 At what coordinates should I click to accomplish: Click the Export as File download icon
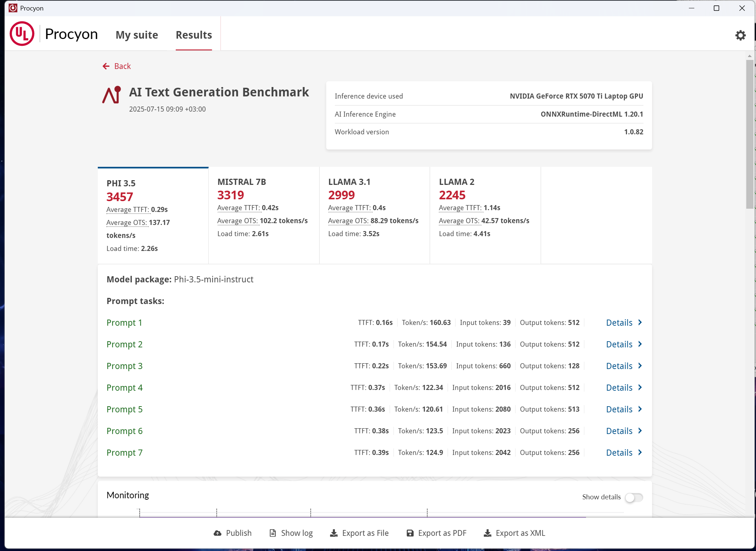pyautogui.click(x=334, y=533)
